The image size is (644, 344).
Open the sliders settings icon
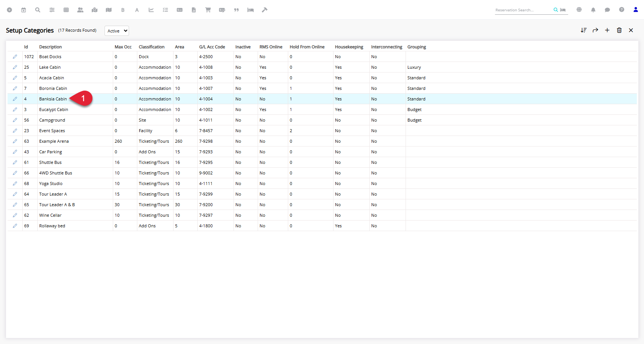pyautogui.click(x=52, y=10)
